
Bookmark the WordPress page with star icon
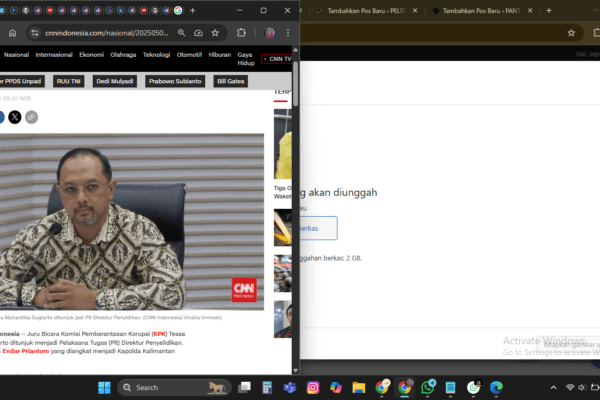point(571,33)
